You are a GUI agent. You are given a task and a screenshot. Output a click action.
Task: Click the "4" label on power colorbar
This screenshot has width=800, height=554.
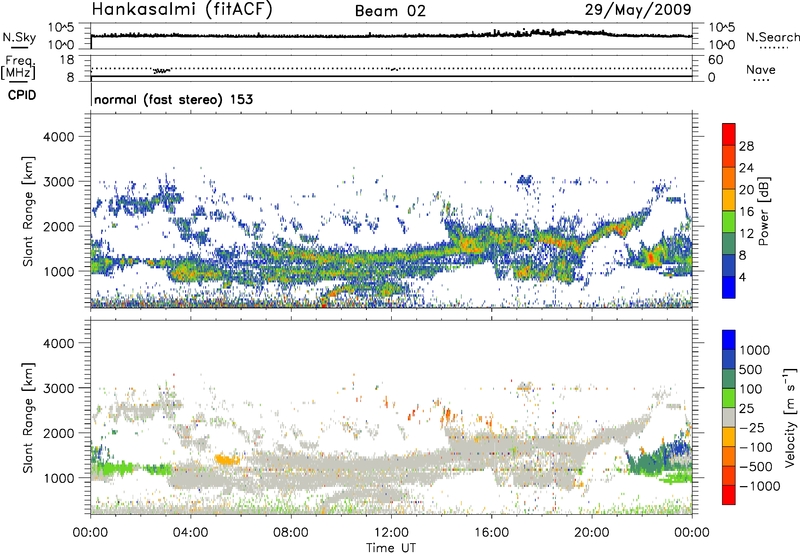pyautogui.click(x=743, y=277)
